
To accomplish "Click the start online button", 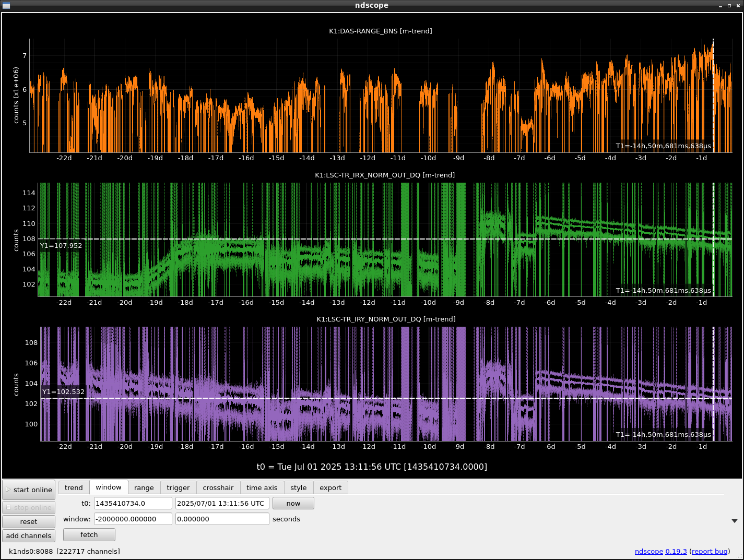I will coord(29,490).
